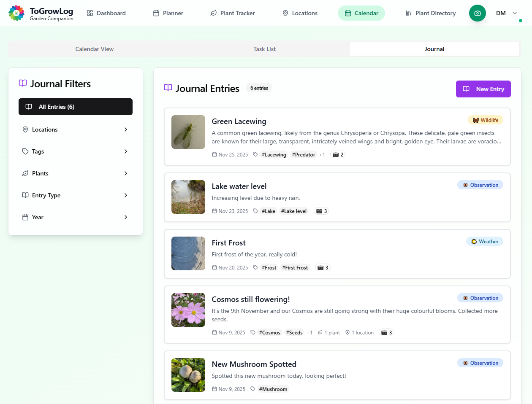Image resolution: width=532 pixels, height=404 pixels.
Task: Click the #Predator tag
Action: click(x=303, y=155)
